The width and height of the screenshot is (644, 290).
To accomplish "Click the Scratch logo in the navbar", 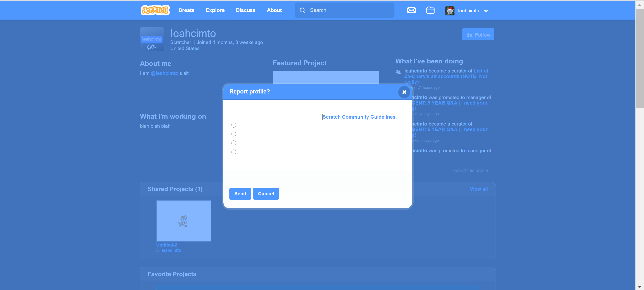I will tap(155, 10).
